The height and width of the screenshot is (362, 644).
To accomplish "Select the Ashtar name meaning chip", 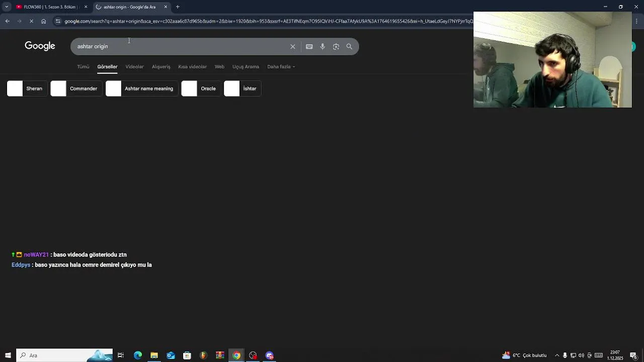I will point(142,88).
